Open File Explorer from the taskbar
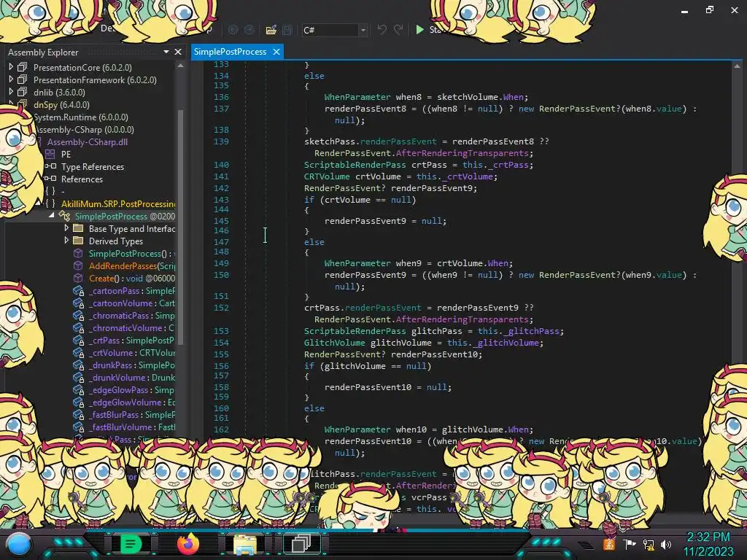 coord(245,544)
